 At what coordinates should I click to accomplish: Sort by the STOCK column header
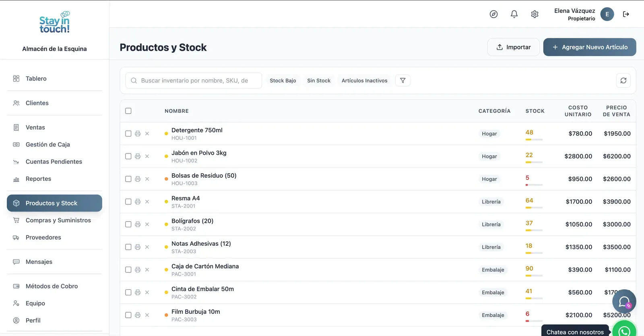pyautogui.click(x=535, y=111)
